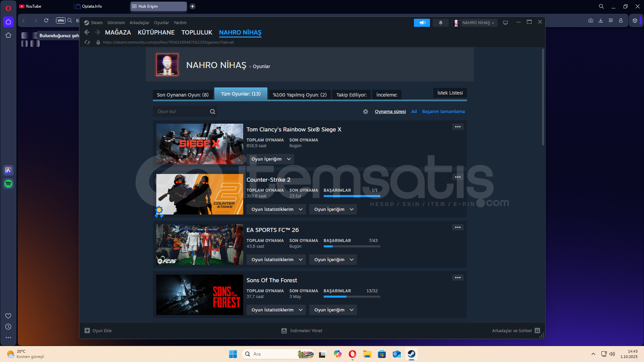Image resolution: width=644 pixels, height=362 pixels.
Task: Click the İstek Listesi button
Action: click(450, 93)
